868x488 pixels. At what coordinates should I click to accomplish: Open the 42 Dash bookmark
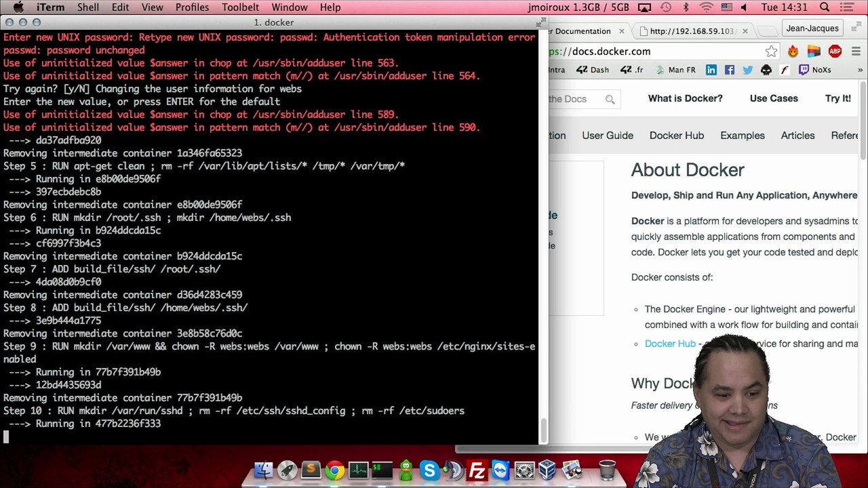[x=592, y=70]
